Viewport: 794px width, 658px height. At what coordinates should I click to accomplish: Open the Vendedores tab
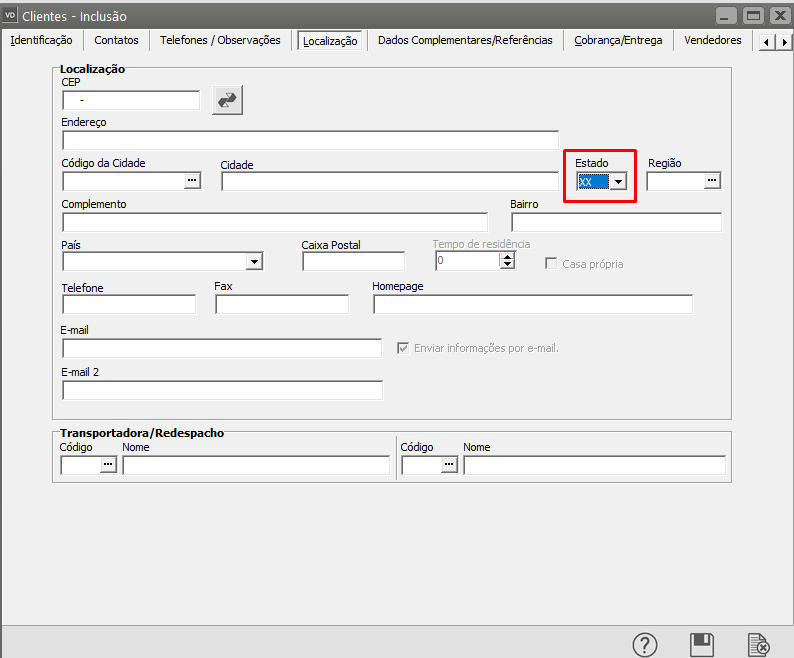tap(712, 40)
